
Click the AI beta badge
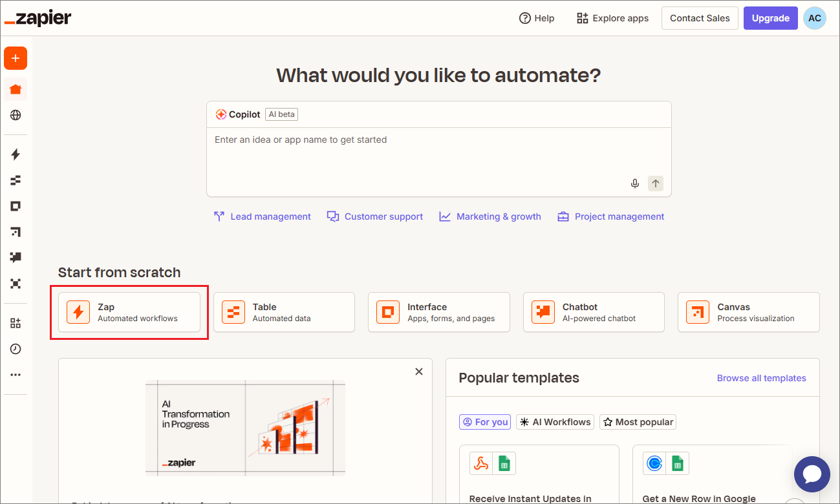point(281,114)
